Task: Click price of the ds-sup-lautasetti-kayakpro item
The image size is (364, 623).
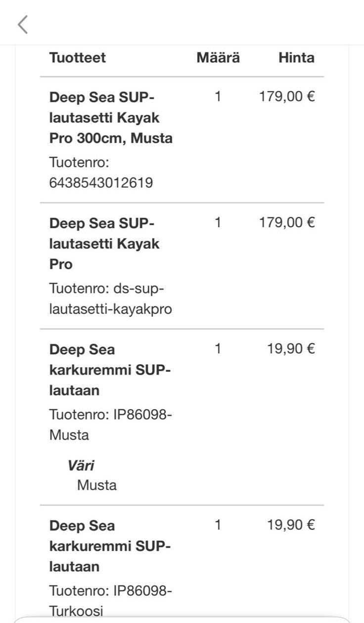Action: click(x=287, y=223)
